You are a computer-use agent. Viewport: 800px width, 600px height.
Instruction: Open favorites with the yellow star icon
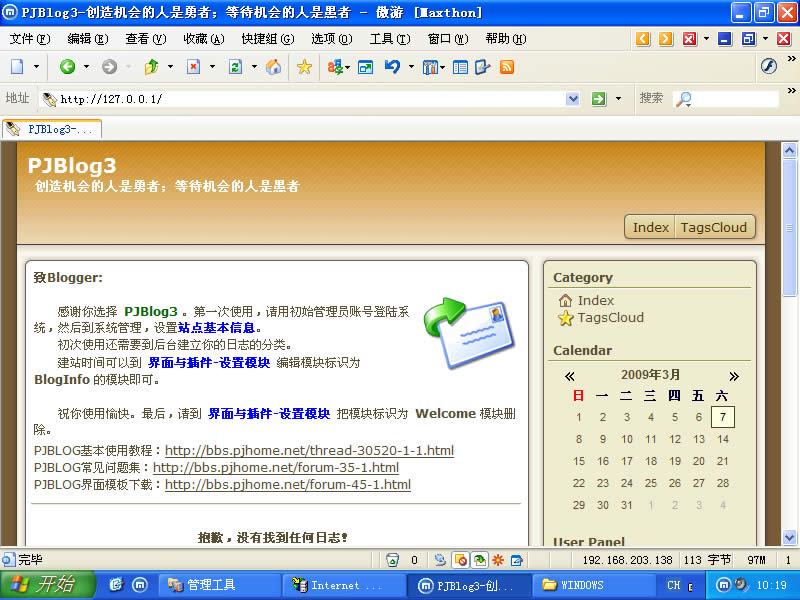(x=304, y=67)
